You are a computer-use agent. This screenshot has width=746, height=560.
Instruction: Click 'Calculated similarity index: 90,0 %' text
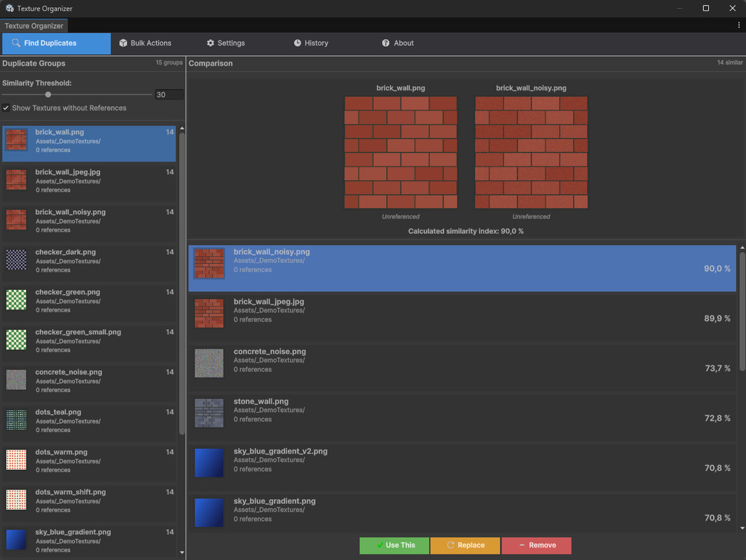point(466,231)
